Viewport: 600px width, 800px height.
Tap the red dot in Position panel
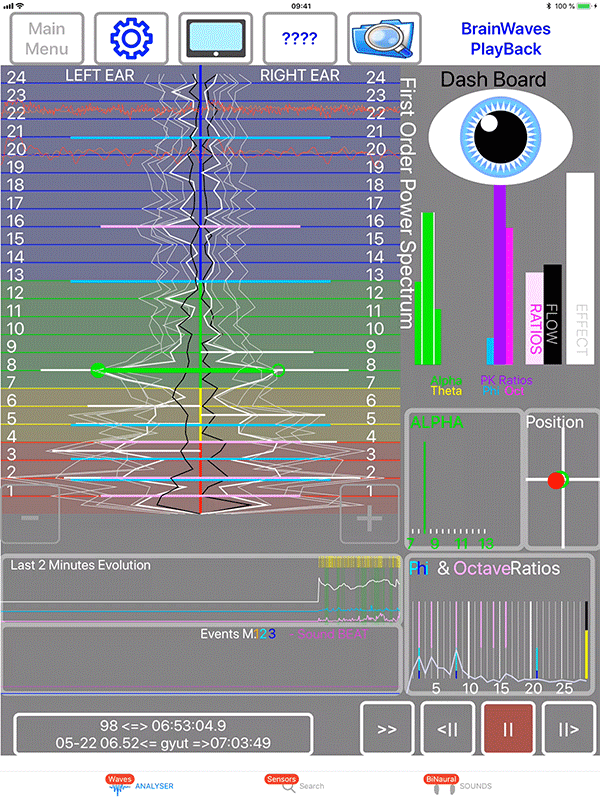click(556, 480)
